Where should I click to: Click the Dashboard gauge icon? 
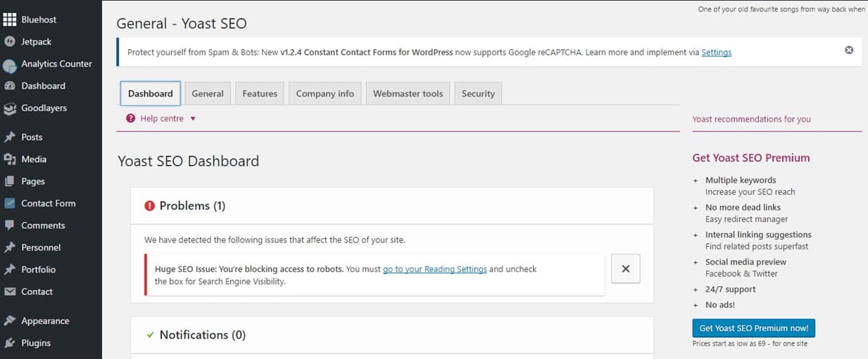(10, 86)
